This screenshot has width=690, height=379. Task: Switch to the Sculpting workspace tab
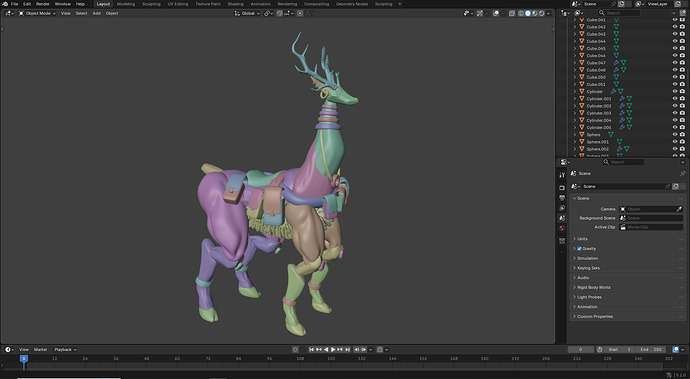click(151, 4)
